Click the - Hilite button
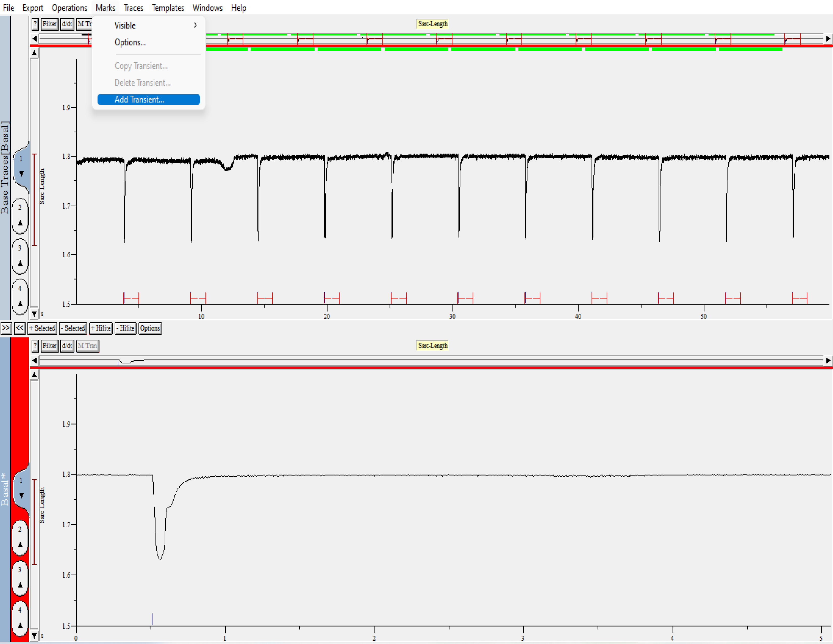Image resolution: width=833 pixels, height=644 pixels. tap(125, 328)
